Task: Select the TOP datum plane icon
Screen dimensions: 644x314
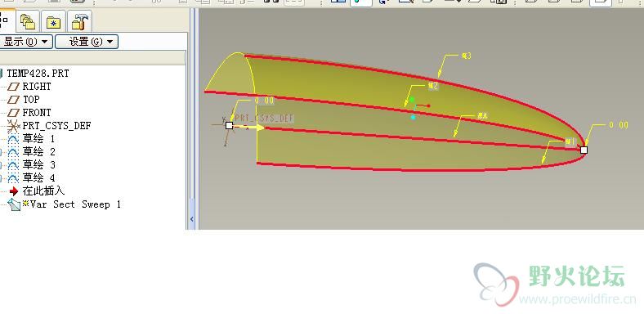Action: pyautogui.click(x=14, y=100)
